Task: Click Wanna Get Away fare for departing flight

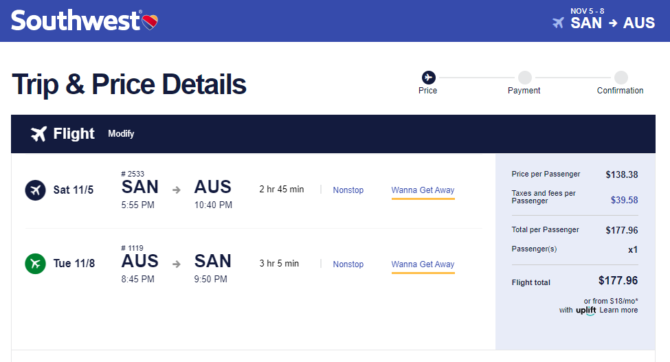Action: tap(423, 190)
